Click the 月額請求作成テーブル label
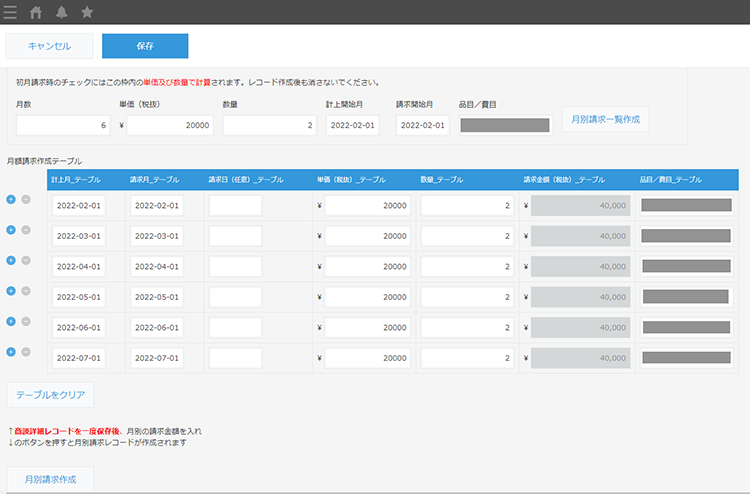This screenshot has height=494, width=750. point(44,161)
